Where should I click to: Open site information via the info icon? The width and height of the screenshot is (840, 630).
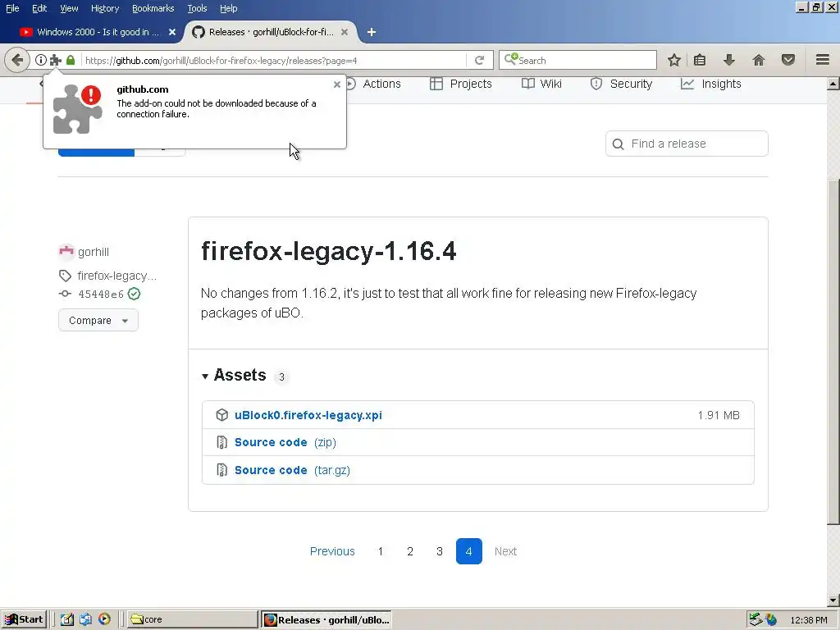[x=41, y=60]
